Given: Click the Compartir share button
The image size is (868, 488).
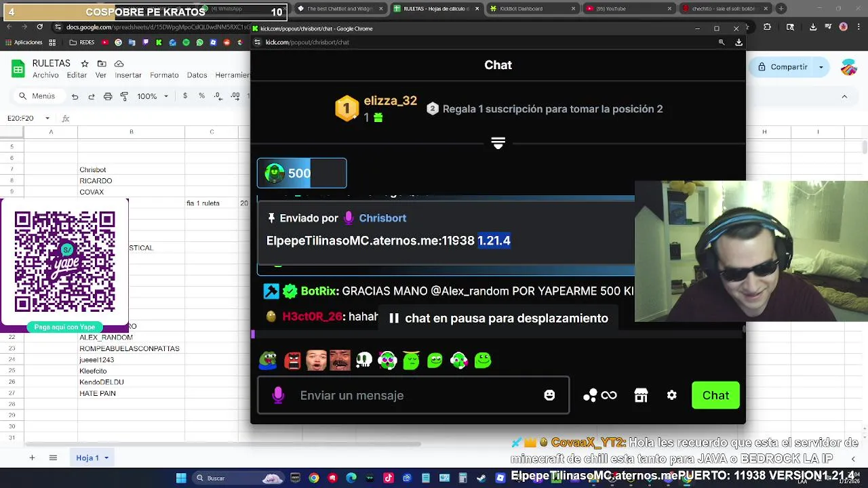Looking at the screenshot, I should [783, 67].
